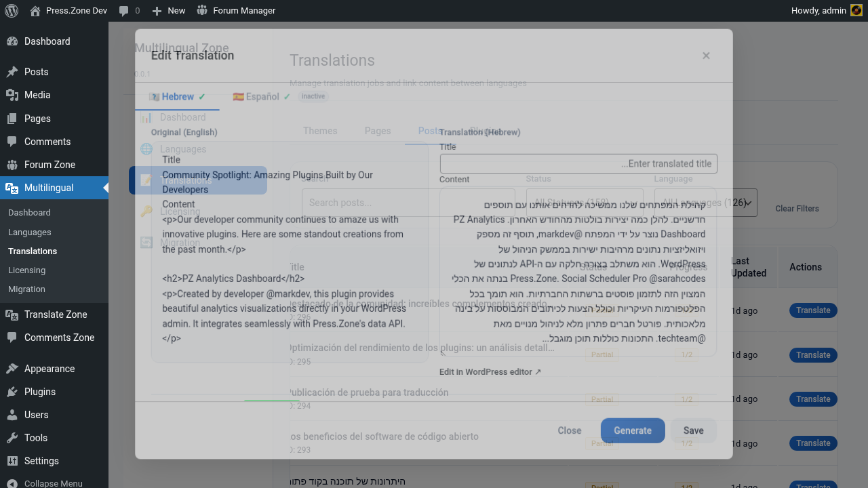The width and height of the screenshot is (868, 488).
Task: Close the Edit Translation dialog with X
Action: click(706, 56)
